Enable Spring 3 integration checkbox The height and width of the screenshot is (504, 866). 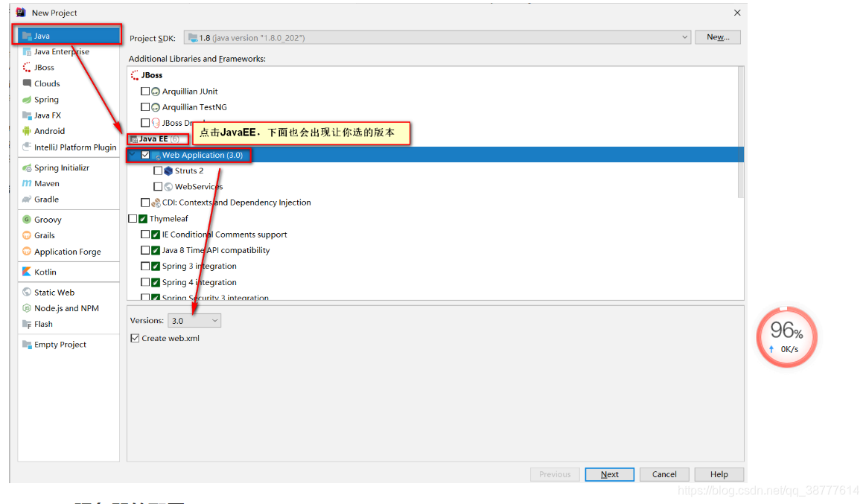[x=145, y=266]
